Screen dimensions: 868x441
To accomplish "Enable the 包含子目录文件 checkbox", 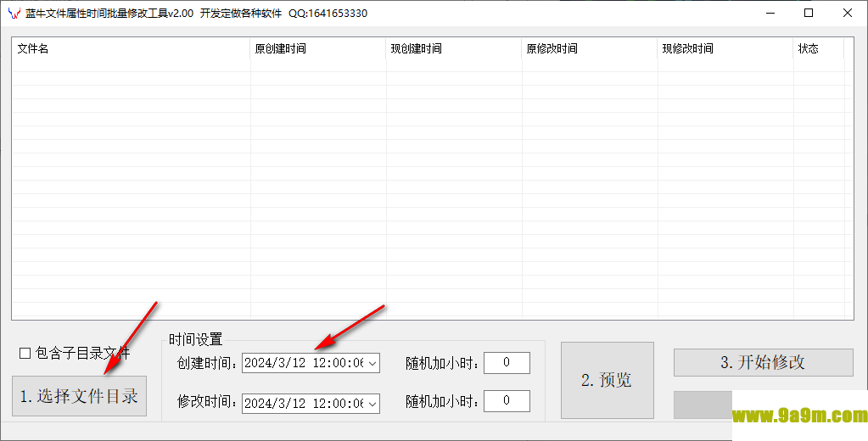I will pos(25,353).
